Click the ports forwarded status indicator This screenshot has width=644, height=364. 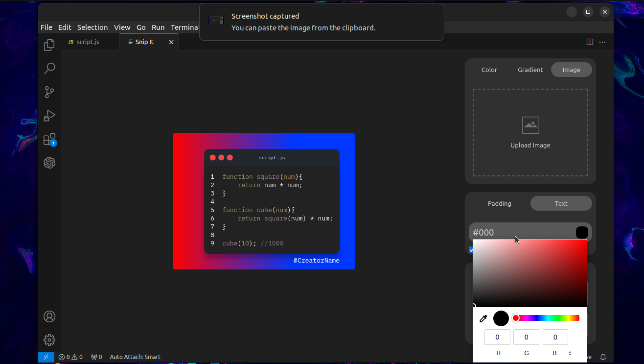coord(96,357)
